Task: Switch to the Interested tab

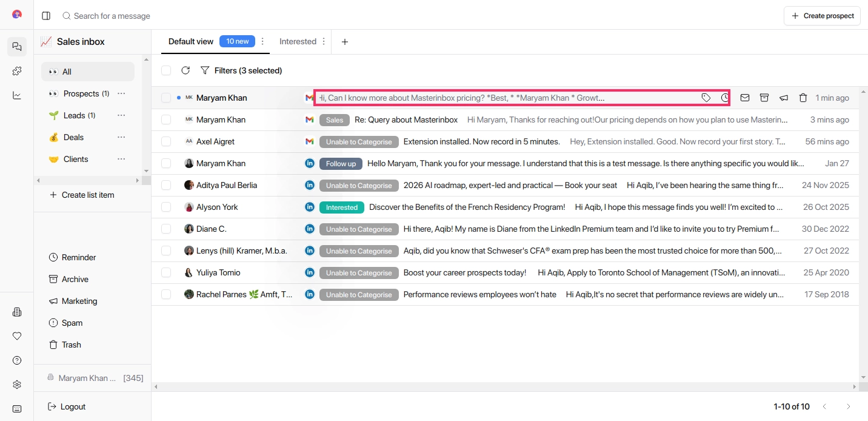Action: pos(298,41)
